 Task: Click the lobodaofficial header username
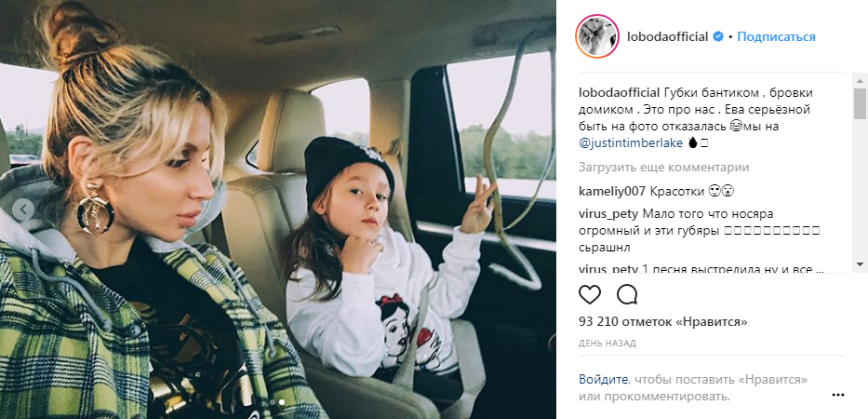[667, 37]
